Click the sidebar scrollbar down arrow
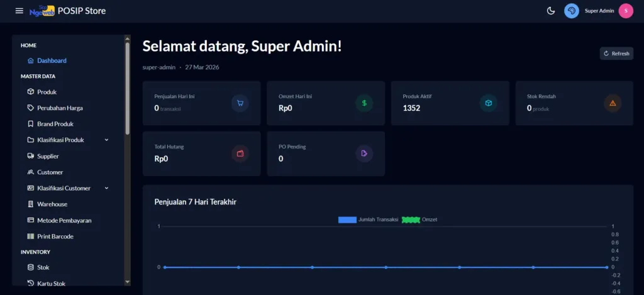Image resolution: width=644 pixels, height=295 pixels. 128,282
